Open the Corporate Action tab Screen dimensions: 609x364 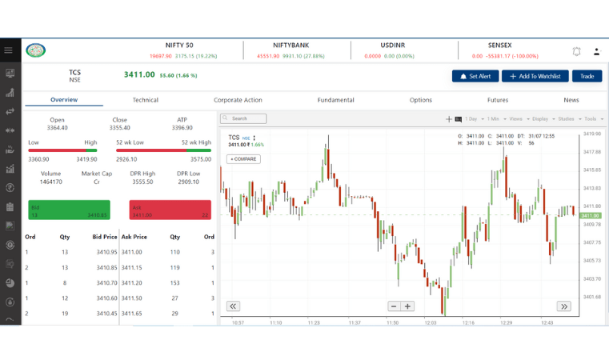[x=238, y=100]
